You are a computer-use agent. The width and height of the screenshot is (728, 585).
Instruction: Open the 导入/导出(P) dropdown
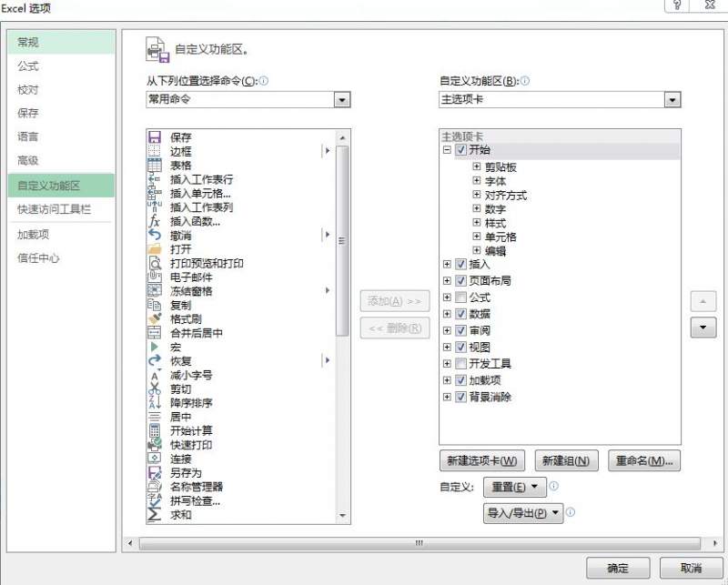[523, 513]
